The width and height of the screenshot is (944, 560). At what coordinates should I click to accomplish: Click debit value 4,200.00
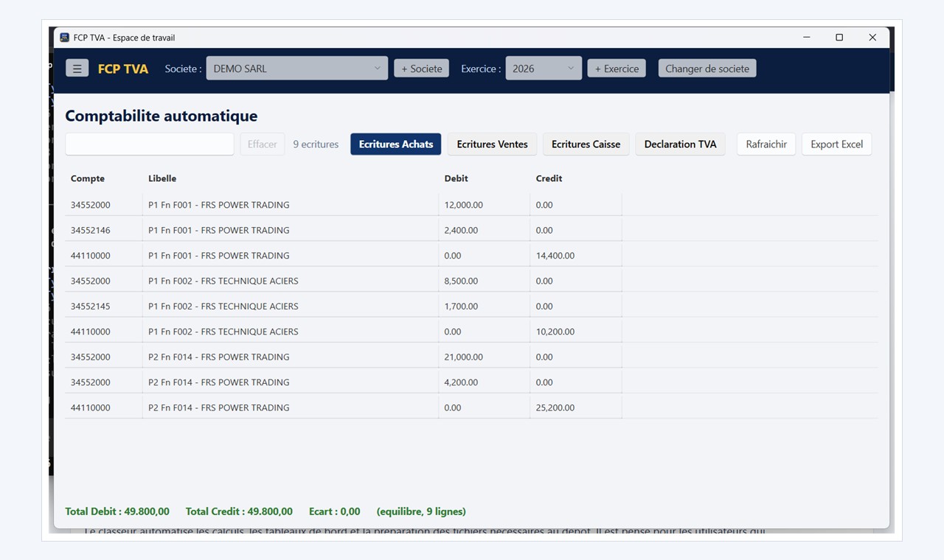coord(461,382)
